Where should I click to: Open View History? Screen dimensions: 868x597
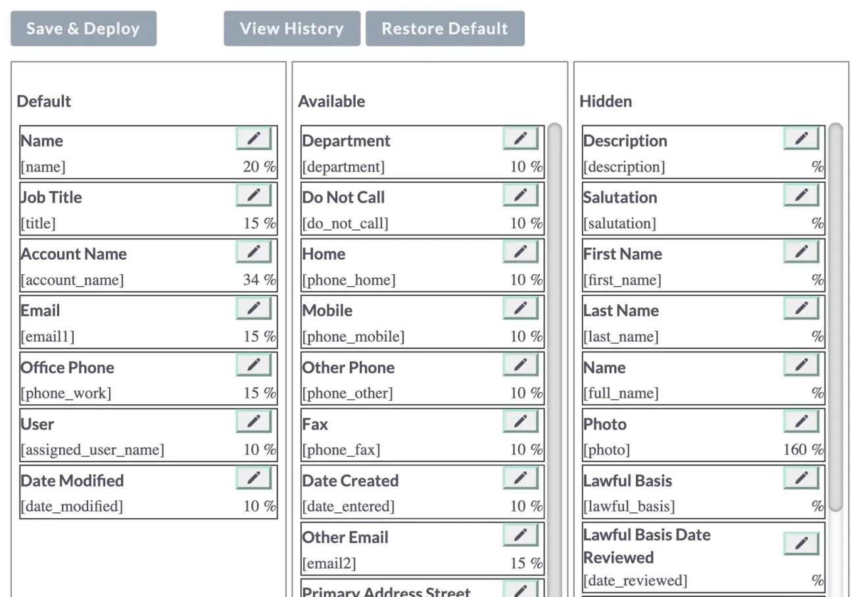pos(291,28)
